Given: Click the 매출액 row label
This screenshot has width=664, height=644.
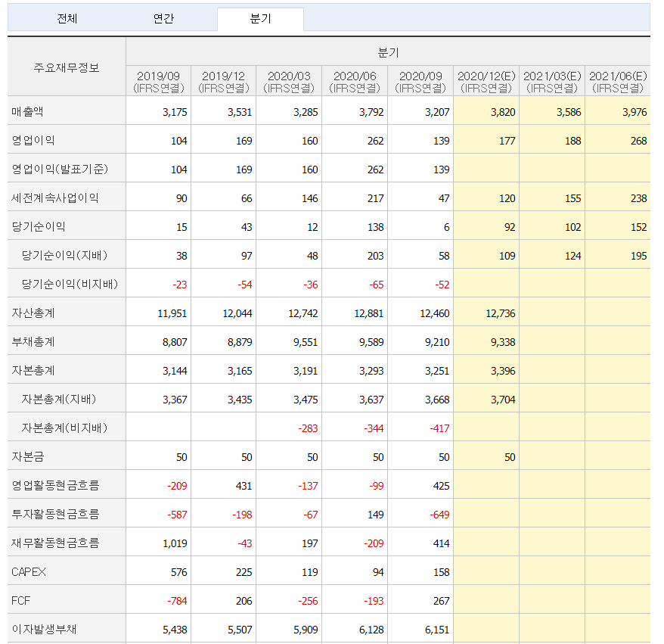Looking at the screenshot, I should (x=27, y=111).
